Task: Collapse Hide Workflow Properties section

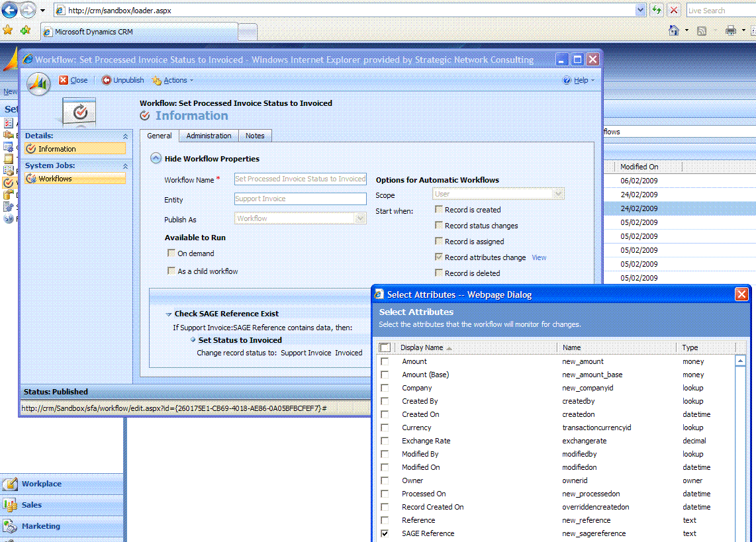Action: tap(156, 159)
